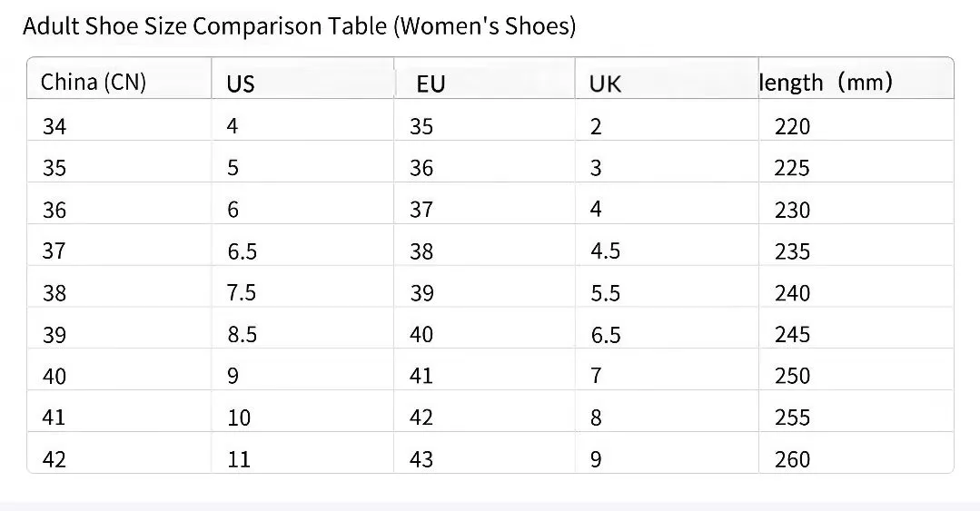Click the 225 length cell
Screen dimensions: 980x511
pos(792,169)
